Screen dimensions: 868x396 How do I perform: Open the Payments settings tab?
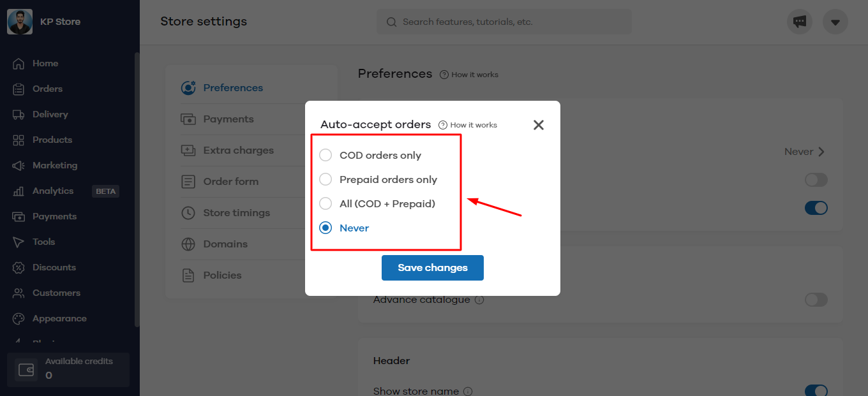pos(228,119)
